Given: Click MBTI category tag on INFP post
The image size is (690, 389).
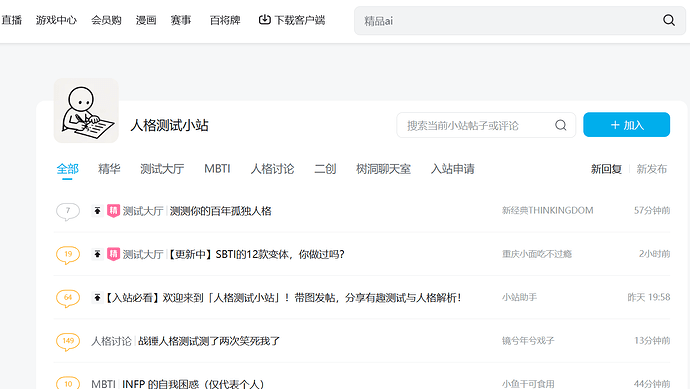Looking at the screenshot, I should (x=103, y=384).
